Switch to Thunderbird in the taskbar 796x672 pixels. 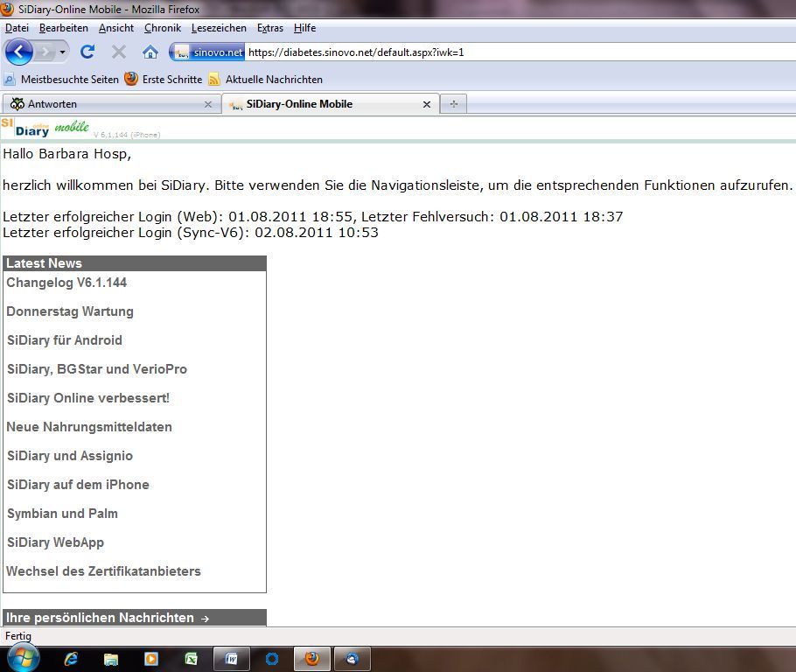coord(353,659)
